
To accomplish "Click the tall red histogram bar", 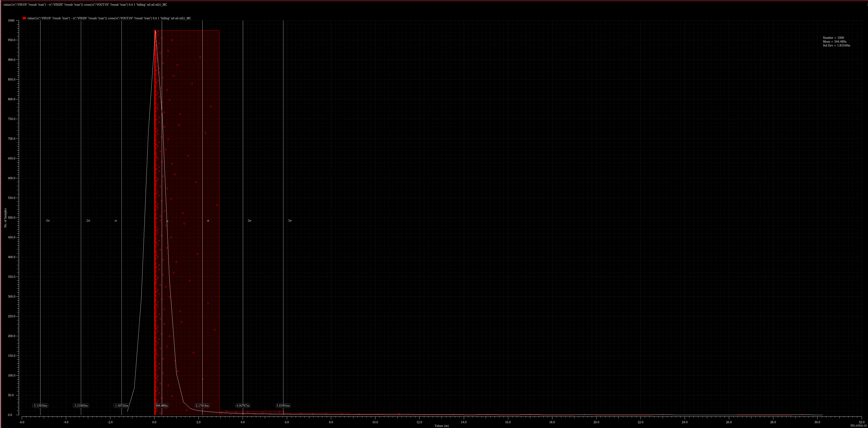I will click(187, 223).
